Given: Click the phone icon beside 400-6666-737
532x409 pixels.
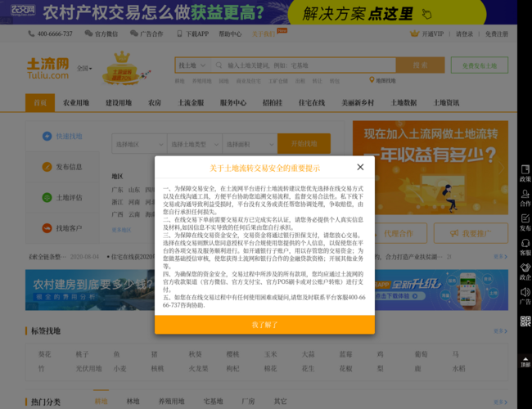Looking at the screenshot, I should tap(31, 34).
